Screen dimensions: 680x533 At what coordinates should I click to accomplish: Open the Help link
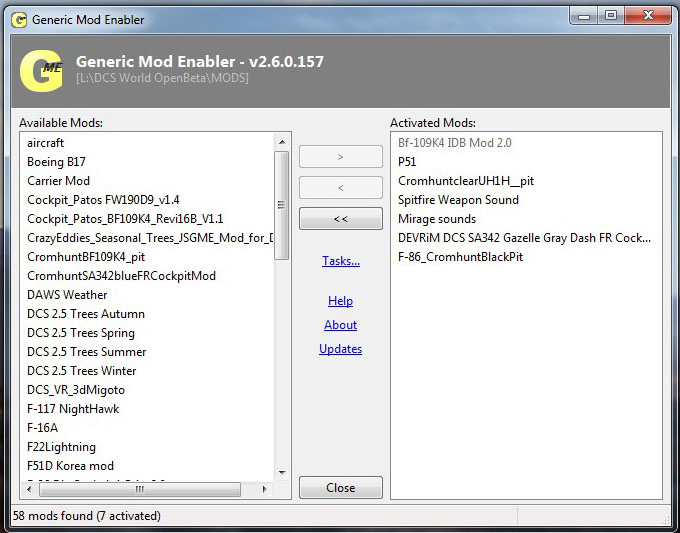tap(340, 301)
